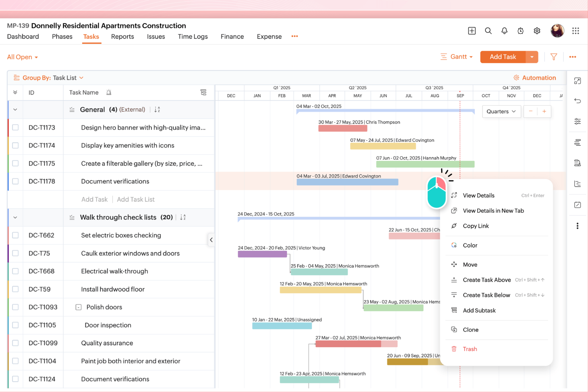The image size is (588, 392).
Task: Tick the checkbox beside DC-T662
Action: pos(15,235)
